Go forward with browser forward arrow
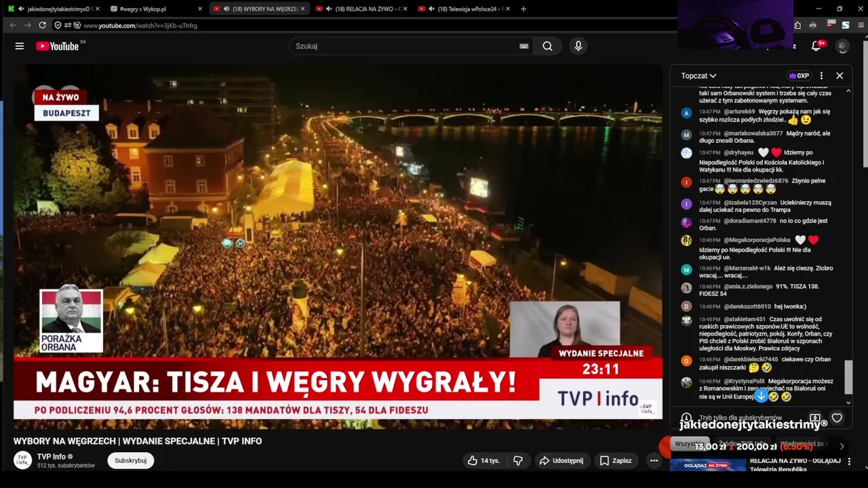868x488 pixels. pos(28,25)
